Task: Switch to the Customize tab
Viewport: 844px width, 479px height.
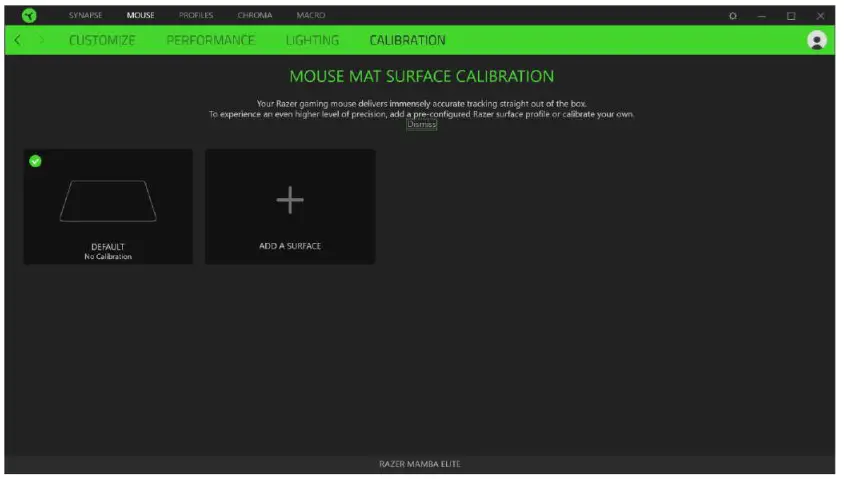Action: pos(102,40)
